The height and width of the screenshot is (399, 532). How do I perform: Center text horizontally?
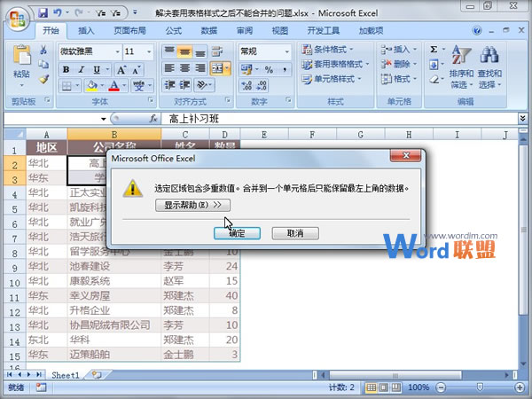coord(184,68)
